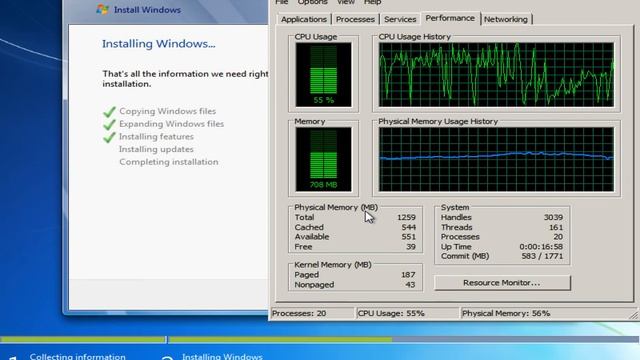Click the installation progress bar along the bottom
Viewport: 640px width, 360px height.
320,339
